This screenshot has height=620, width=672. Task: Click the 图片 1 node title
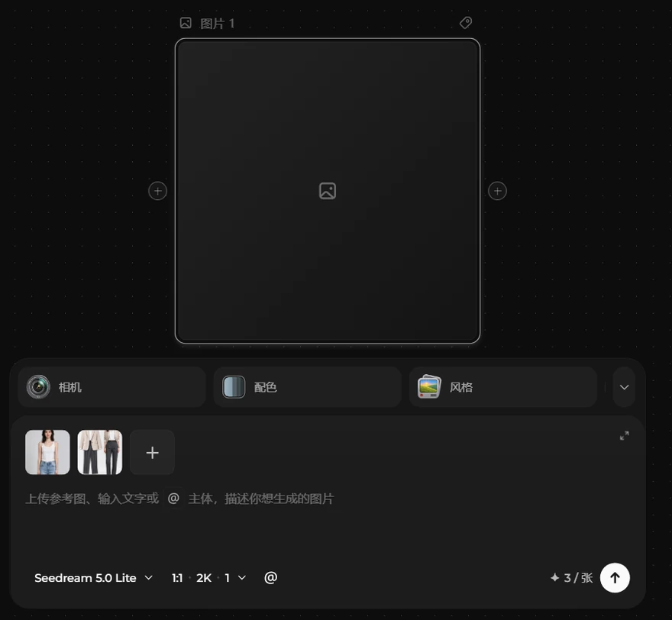pyautogui.click(x=218, y=23)
